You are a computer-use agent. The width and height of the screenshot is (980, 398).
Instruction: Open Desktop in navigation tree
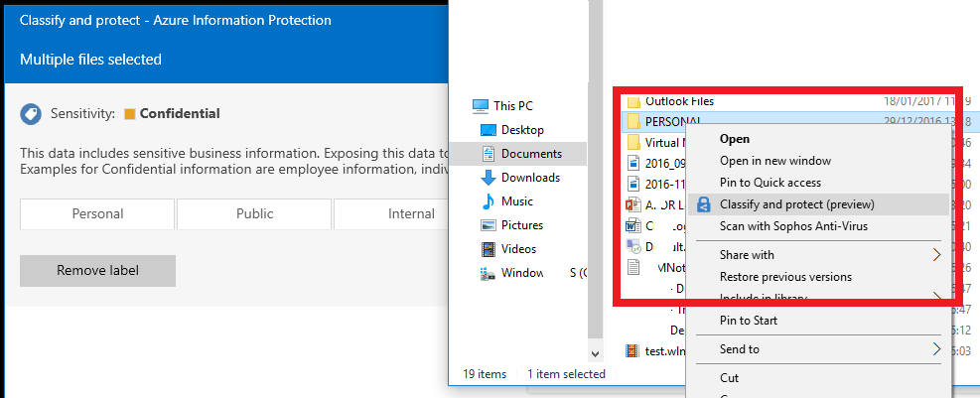coord(522,130)
